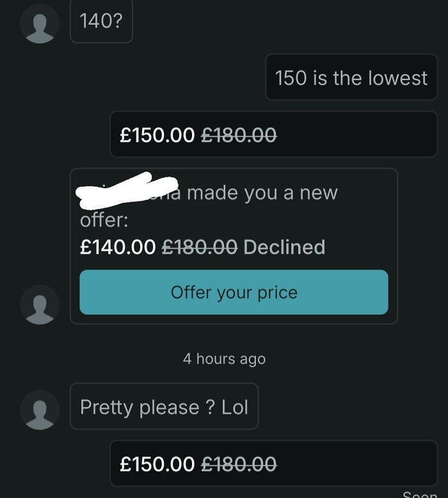Click crossed-out £180.00 under "150 is the lowest"

click(239, 135)
